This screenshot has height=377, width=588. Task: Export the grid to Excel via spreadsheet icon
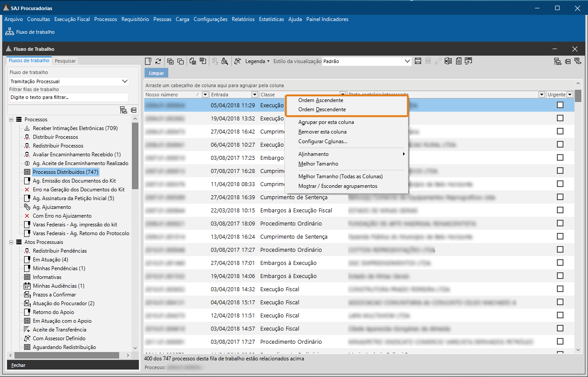coord(448,61)
